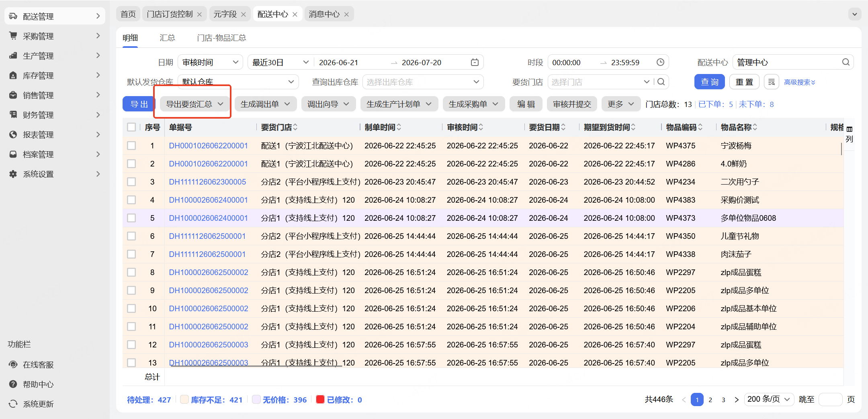Open the 选择出库仓库 dropdown
868x419 pixels.
[x=423, y=82]
